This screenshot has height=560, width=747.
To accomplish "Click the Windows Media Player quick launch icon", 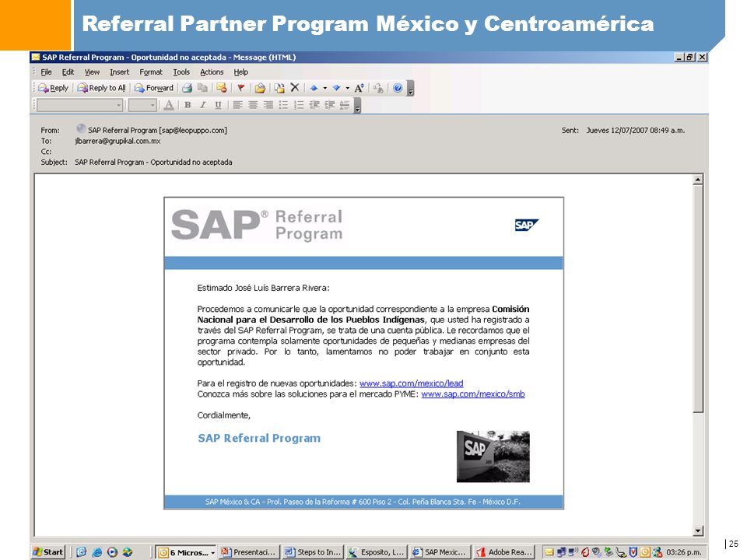I will [112, 552].
